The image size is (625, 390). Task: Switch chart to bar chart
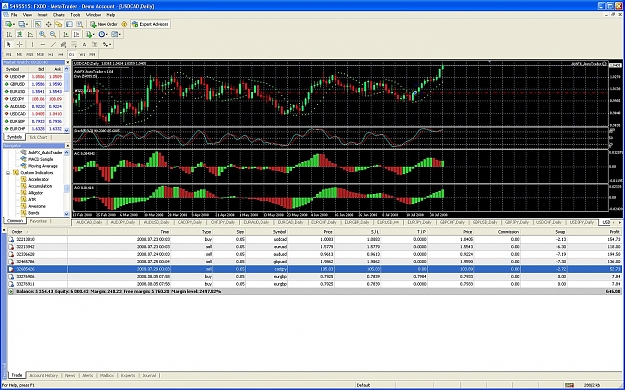pos(9,34)
